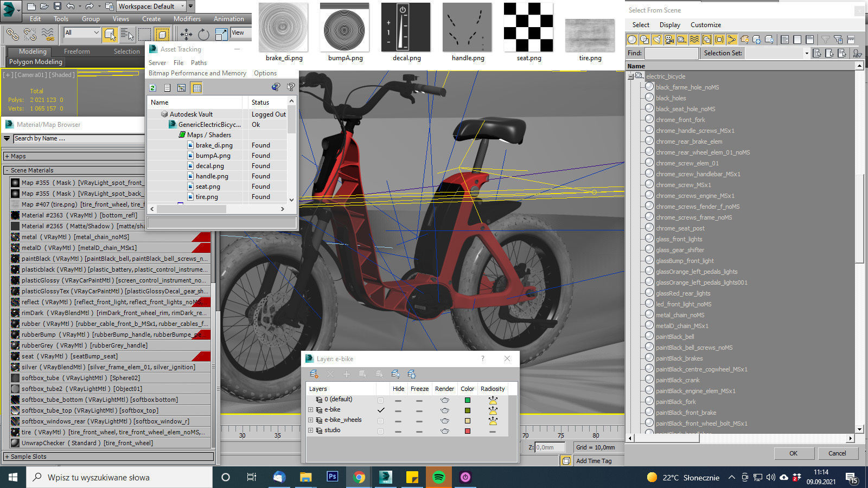Toggle Display Lights filter in Select From Scene
The image size is (868, 488).
657,40
